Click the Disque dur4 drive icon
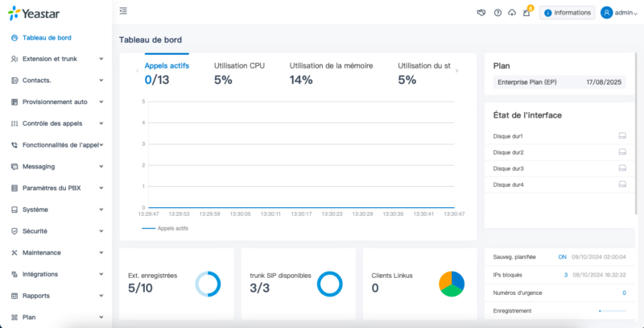This screenshot has height=328, width=644. 622,185
